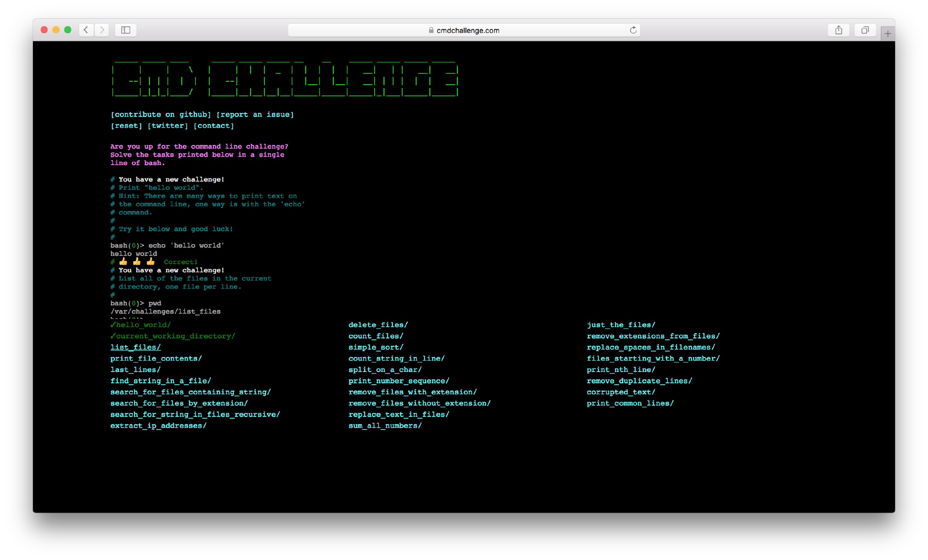This screenshot has width=928, height=560.
Task: Open find_string_in_a_file/ challenge
Action: point(161,381)
